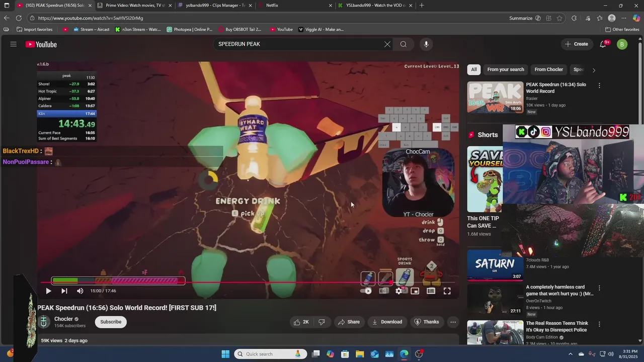The height and width of the screenshot is (362, 644).
Task: Start voice search with microphone icon
Action: (426, 44)
